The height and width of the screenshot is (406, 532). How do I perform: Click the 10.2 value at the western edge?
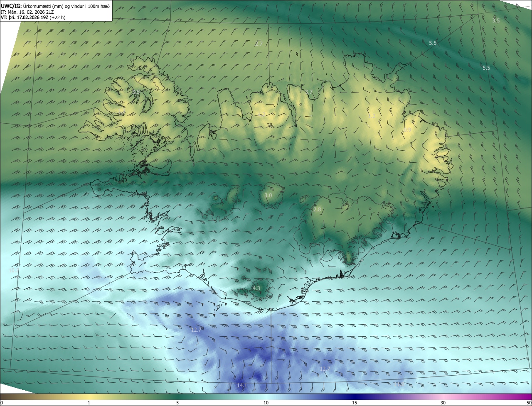click(13, 270)
